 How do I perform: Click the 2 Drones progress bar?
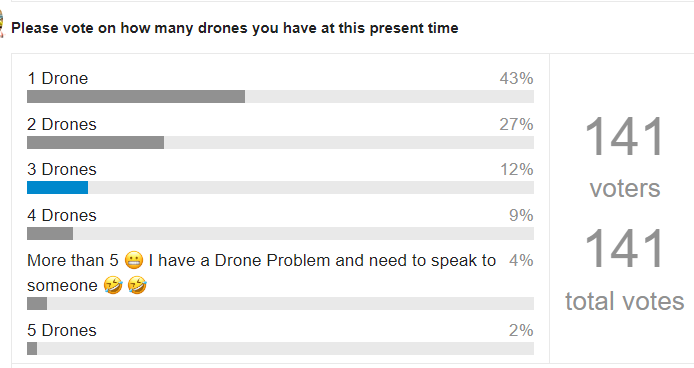280,143
